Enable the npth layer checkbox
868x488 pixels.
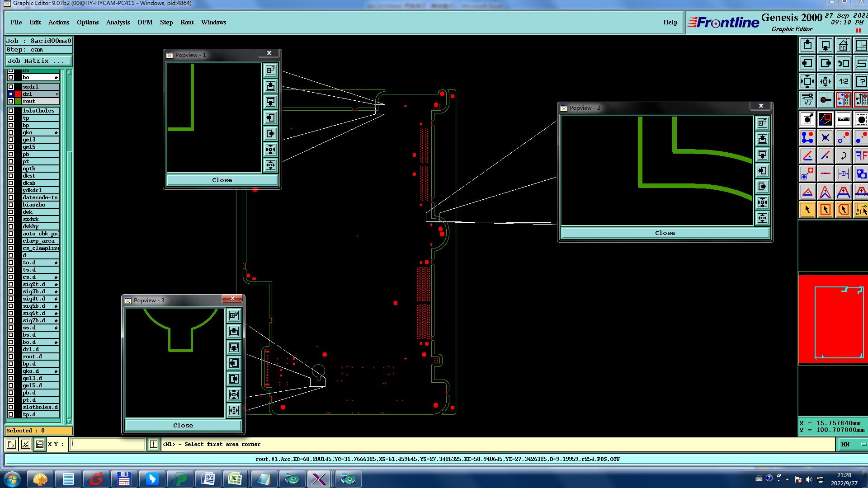pyautogui.click(x=11, y=169)
